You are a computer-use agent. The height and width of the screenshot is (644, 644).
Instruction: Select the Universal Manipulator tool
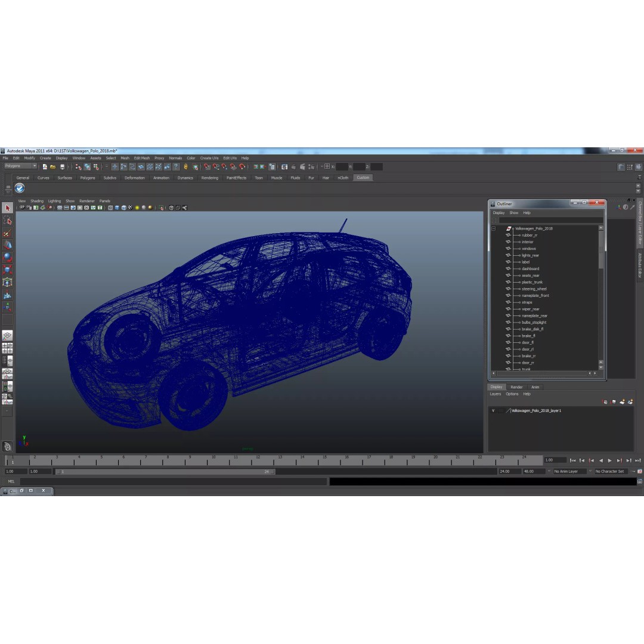point(7,282)
